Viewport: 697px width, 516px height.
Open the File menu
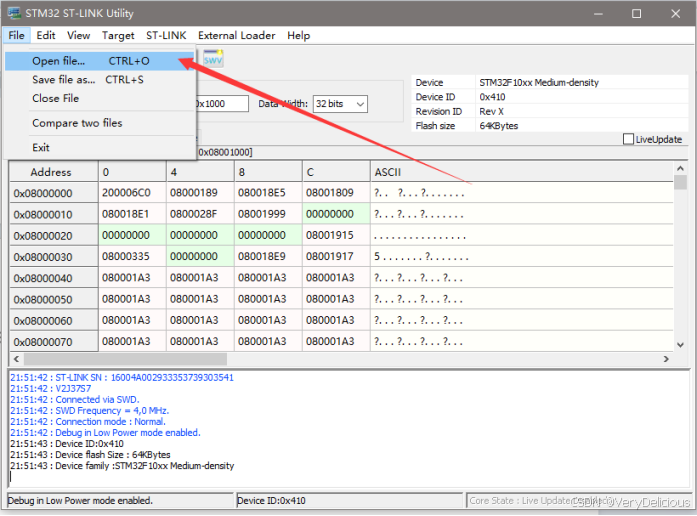coord(16,35)
